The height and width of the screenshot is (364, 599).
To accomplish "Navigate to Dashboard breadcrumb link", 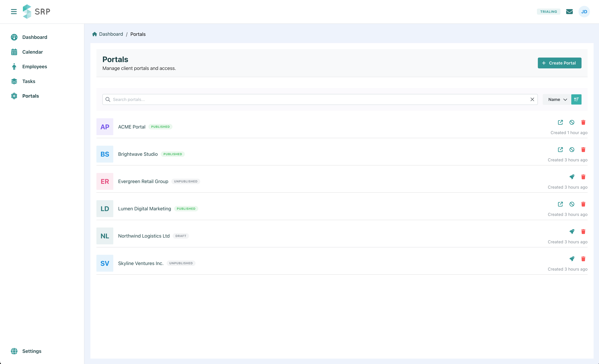I will tap(111, 34).
